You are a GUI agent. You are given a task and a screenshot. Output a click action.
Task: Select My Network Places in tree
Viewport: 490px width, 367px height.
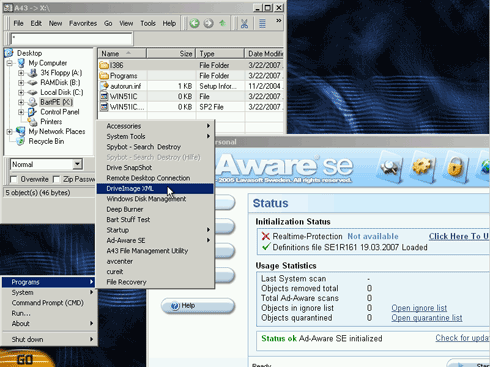[x=57, y=131]
